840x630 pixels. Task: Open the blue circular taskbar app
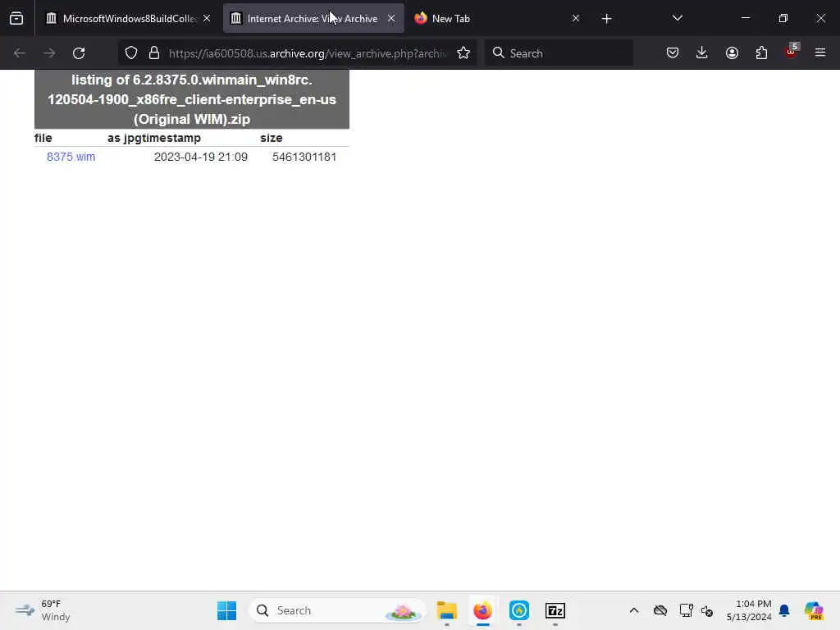(519, 610)
